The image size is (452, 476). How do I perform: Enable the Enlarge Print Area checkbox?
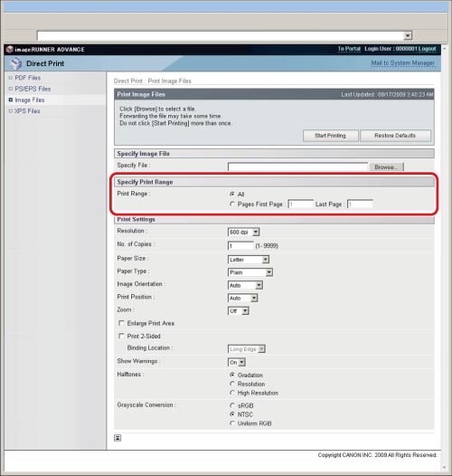(x=121, y=323)
